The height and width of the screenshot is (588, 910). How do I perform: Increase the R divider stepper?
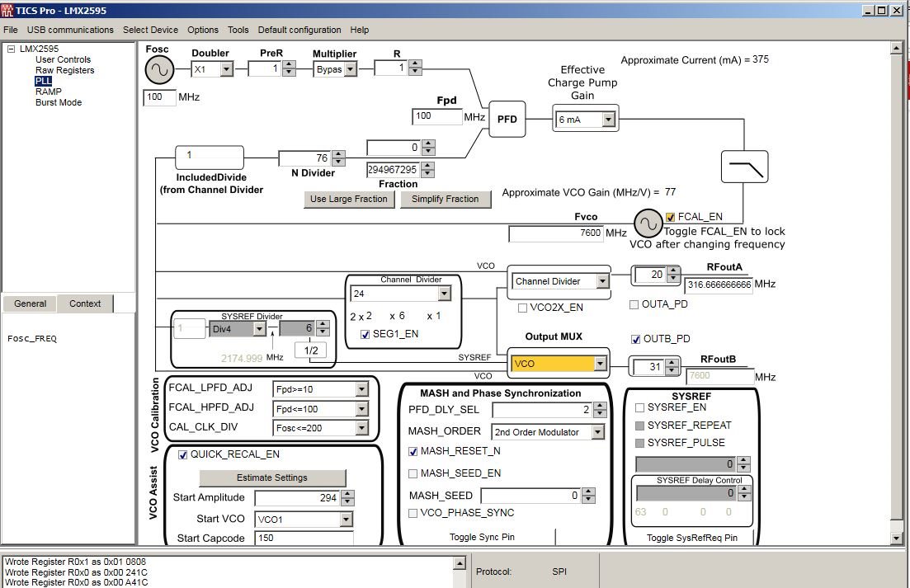pos(415,64)
